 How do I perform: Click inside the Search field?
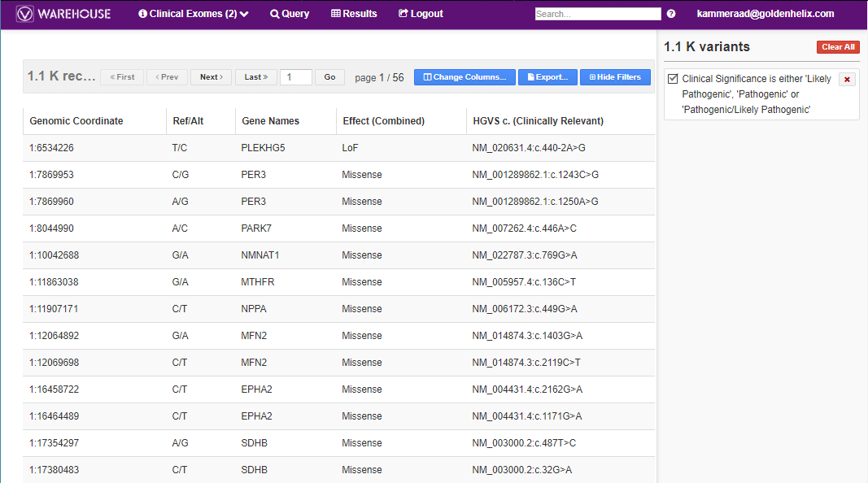pos(597,13)
